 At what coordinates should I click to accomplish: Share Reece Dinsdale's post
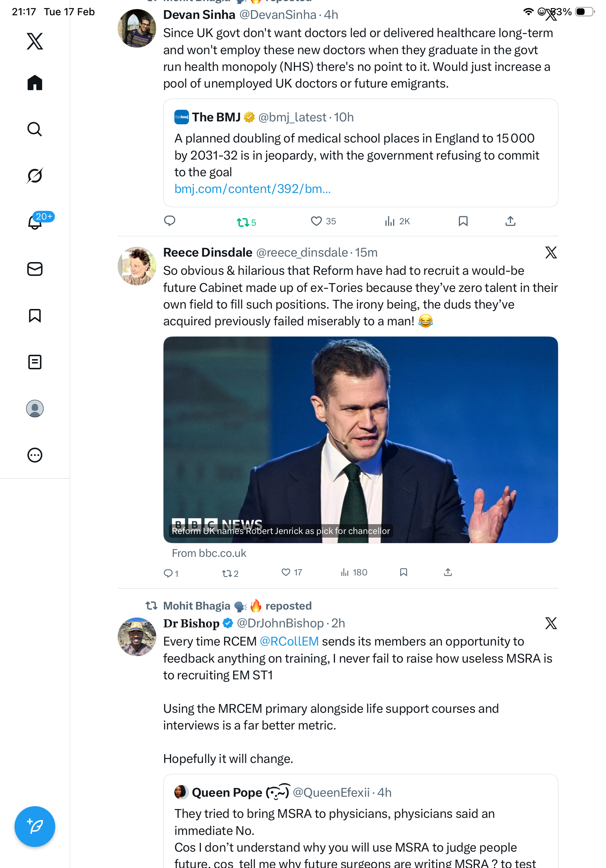(448, 572)
